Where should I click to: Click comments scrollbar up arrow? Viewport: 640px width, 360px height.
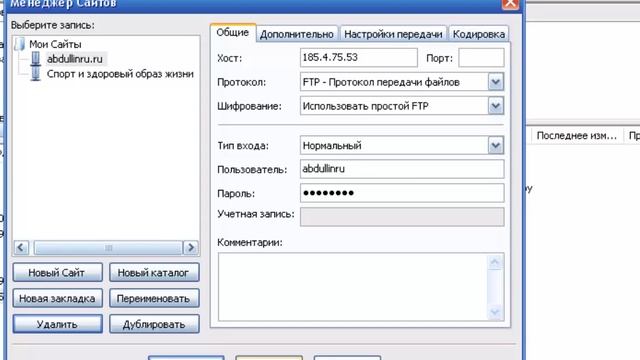(495, 262)
